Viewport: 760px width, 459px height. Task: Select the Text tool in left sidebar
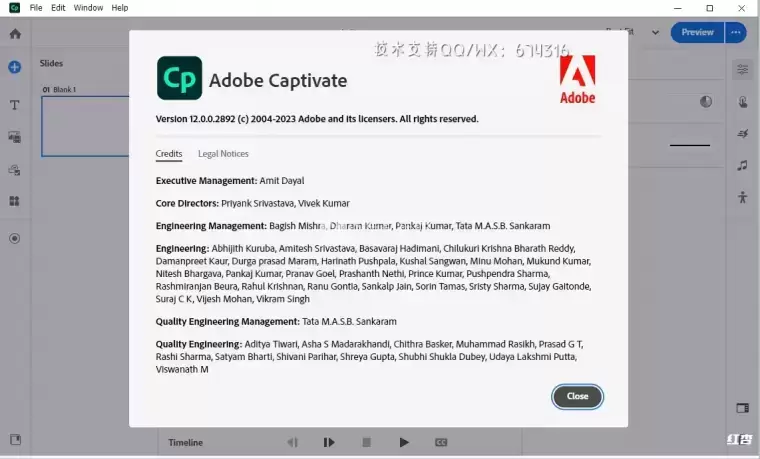tap(15, 105)
